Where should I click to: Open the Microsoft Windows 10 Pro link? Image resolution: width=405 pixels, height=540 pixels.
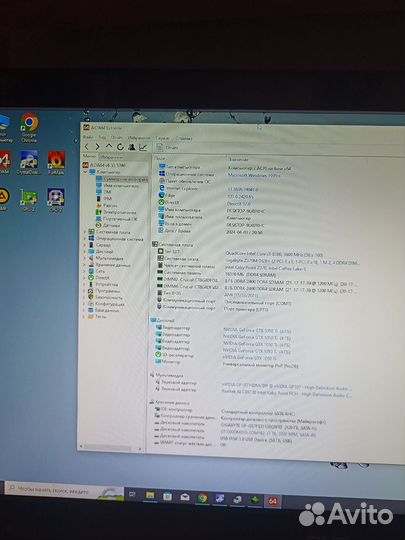(254, 175)
